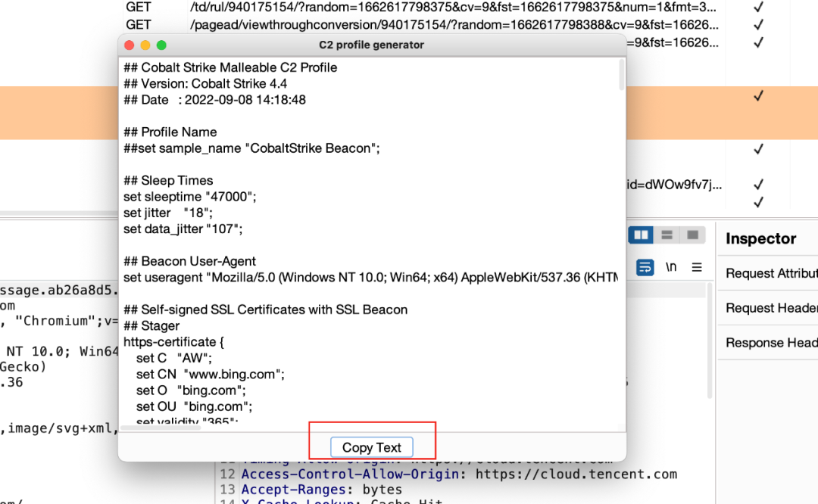Click the '## Version: Cobalt Strike 4.4' line
Screen dimensions: 818x504
pyautogui.click(x=205, y=83)
